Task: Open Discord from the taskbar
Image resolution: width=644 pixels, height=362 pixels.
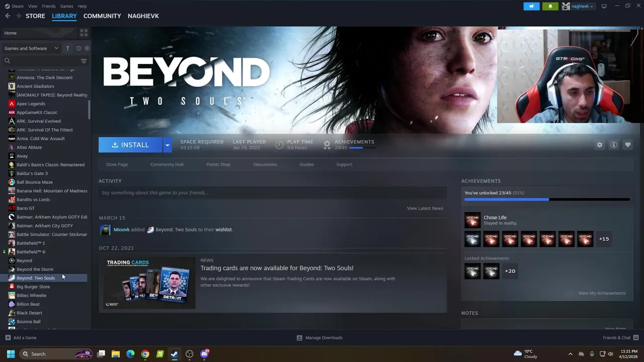Action: click(x=204, y=354)
